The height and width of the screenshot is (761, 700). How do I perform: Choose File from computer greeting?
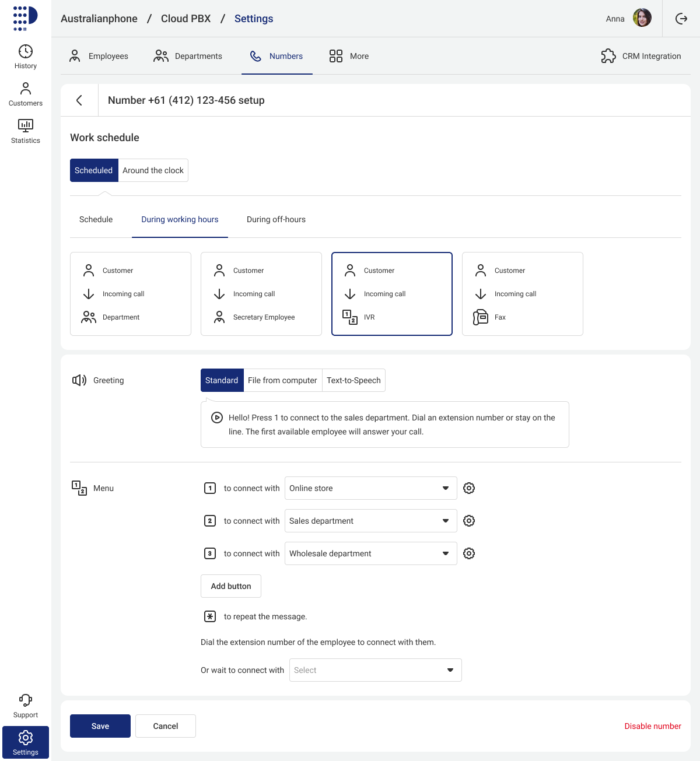(x=282, y=380)
